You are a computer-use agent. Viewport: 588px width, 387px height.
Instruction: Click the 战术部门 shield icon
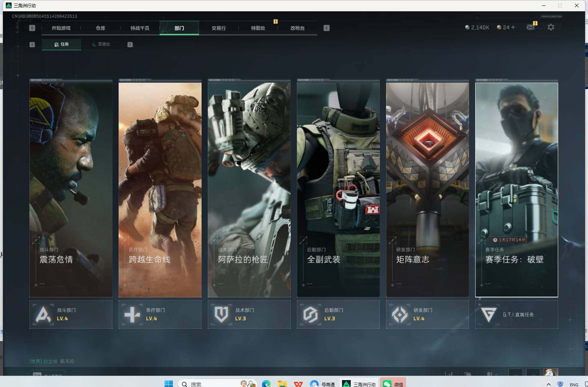pyautogui.click(x=221, y=315)
